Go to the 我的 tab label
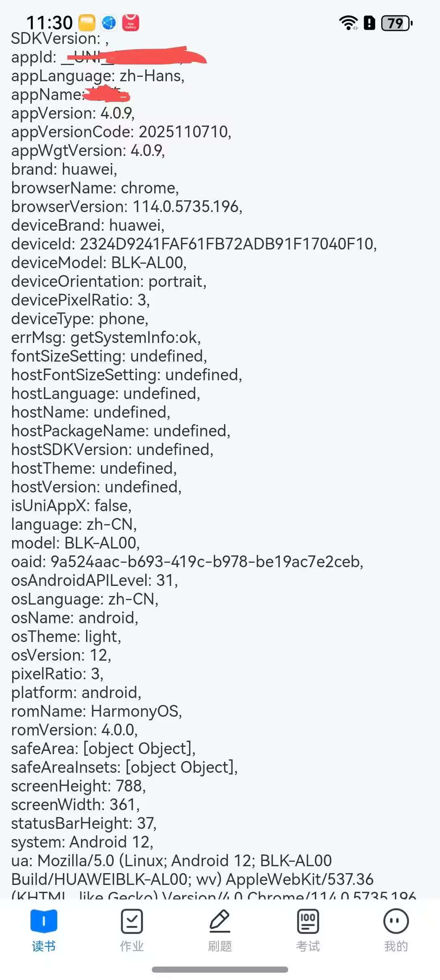This screenshot has width=440, height=980. (x=396, y=946)
